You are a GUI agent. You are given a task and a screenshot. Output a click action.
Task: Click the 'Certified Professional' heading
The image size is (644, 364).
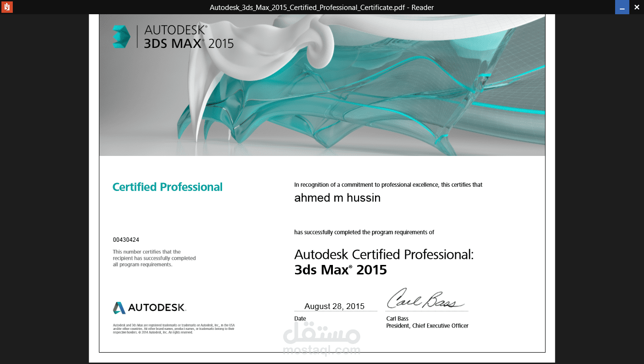(168, 187)
